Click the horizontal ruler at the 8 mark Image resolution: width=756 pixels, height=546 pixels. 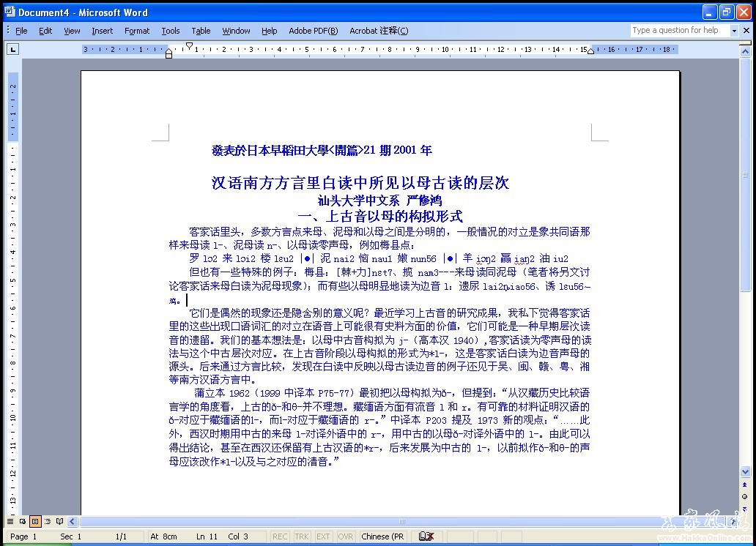[390, 49]
